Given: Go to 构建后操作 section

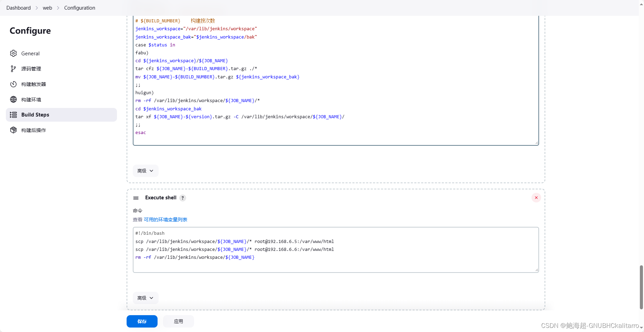Looking at the screenshot, I should (x=61, y=130).
